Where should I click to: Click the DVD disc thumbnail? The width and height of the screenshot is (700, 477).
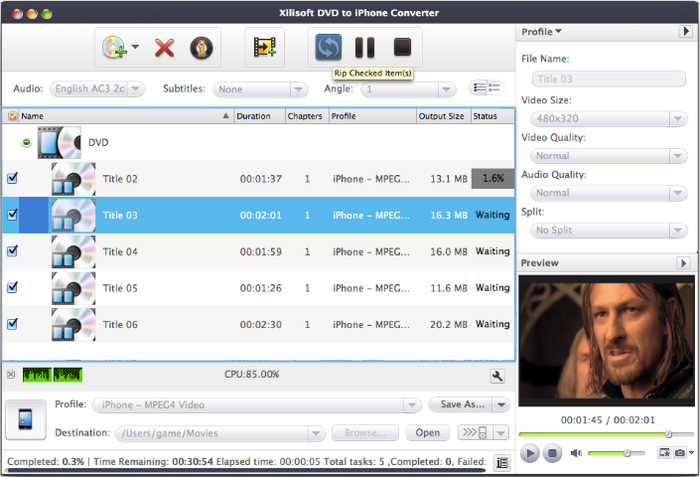tap(59, 142)
